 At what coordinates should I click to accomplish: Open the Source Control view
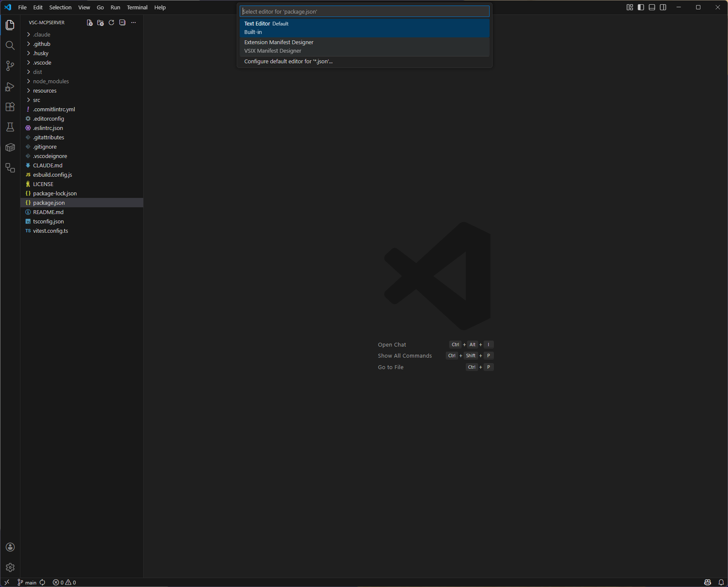pos(10,66)
